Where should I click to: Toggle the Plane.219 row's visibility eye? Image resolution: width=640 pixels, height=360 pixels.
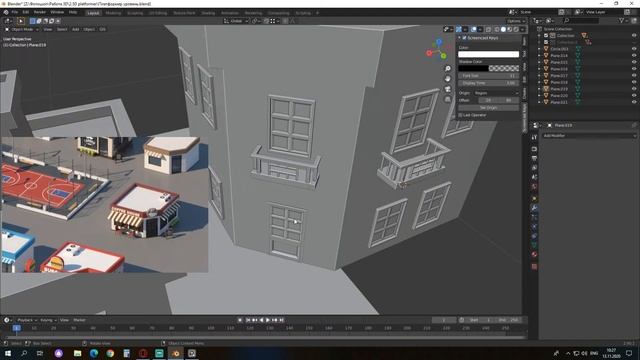(x=634, y=89)
